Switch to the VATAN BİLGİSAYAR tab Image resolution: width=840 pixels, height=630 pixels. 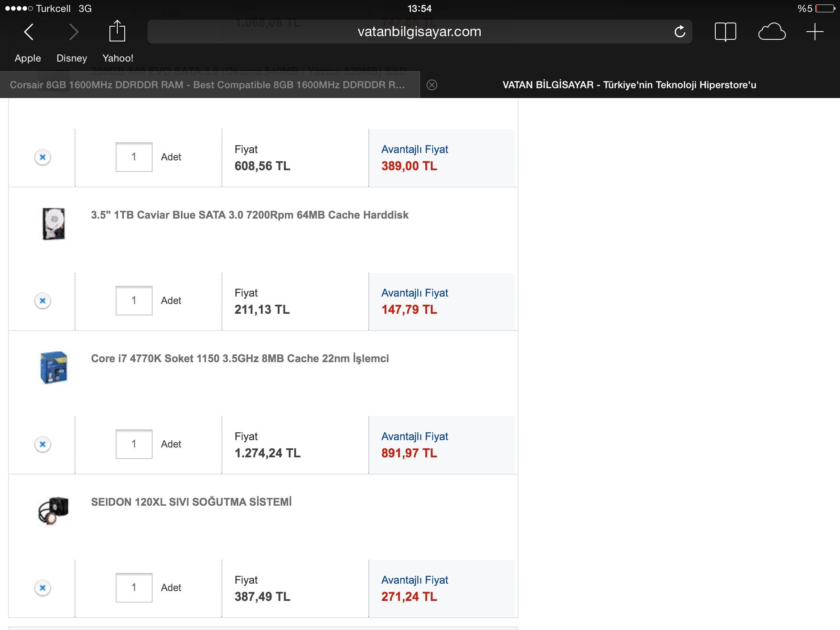click(x=629, y=85)
